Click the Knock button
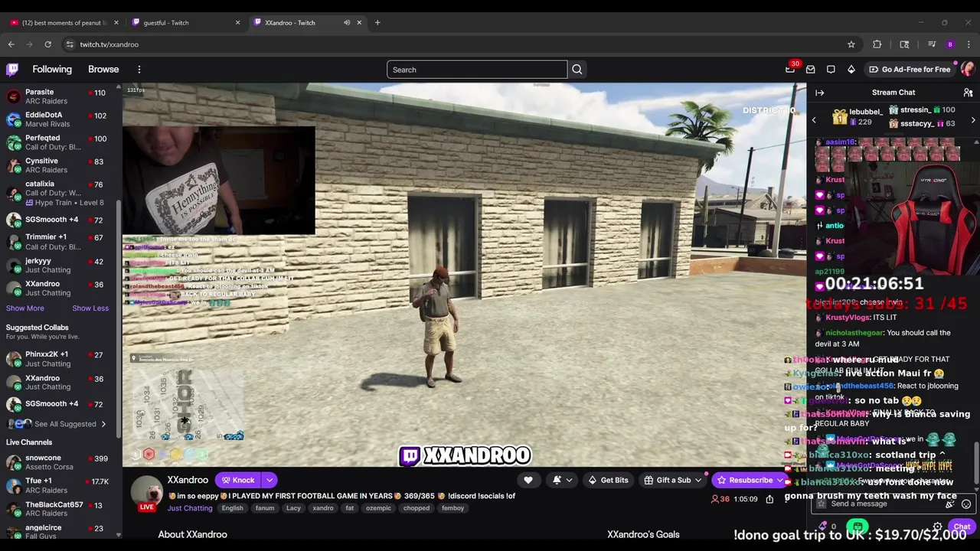The height and width of the screenshot is (551, 980). pos(238,481)
